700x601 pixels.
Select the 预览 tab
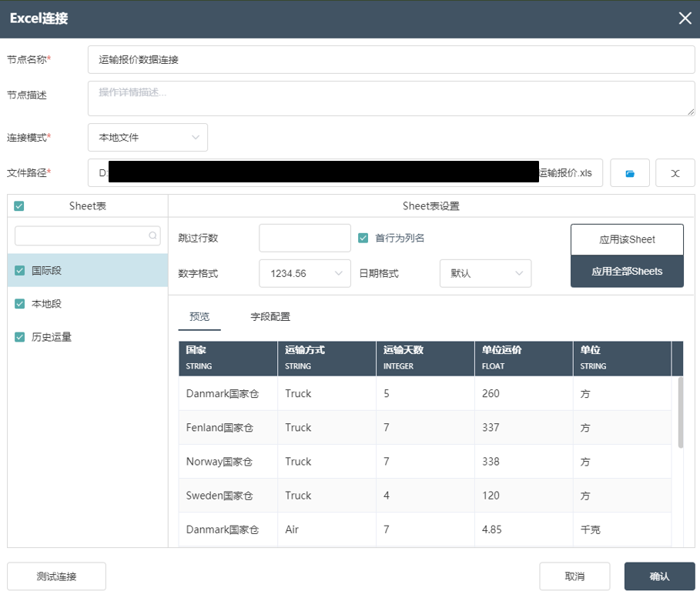click(x=199, y=317)
